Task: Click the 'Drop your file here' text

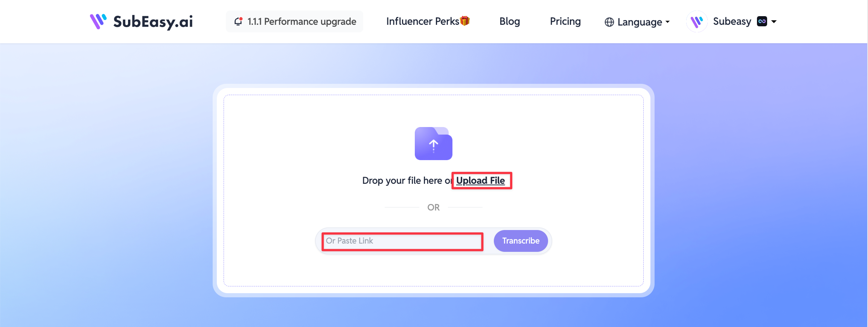Action: (x=402, y=181)
